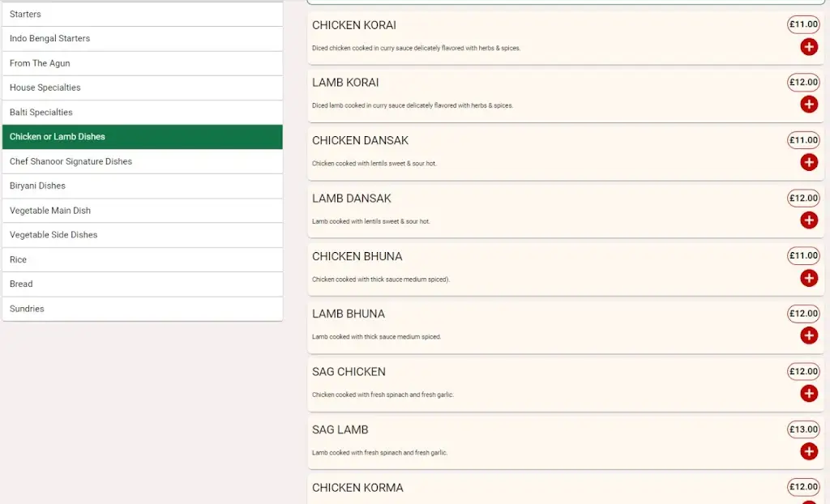Add Lamb Dansak to basket

(x=808, y=220)
